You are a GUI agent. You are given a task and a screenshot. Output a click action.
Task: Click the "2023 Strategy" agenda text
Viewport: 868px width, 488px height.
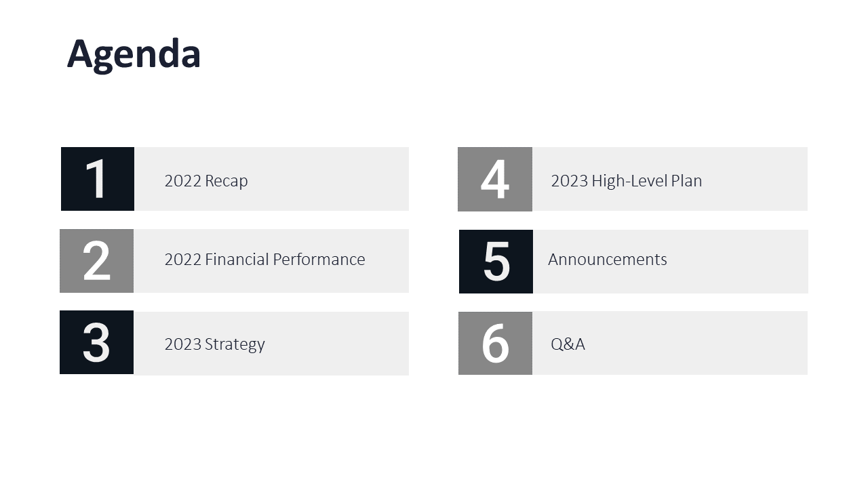(x=214, y=344)
